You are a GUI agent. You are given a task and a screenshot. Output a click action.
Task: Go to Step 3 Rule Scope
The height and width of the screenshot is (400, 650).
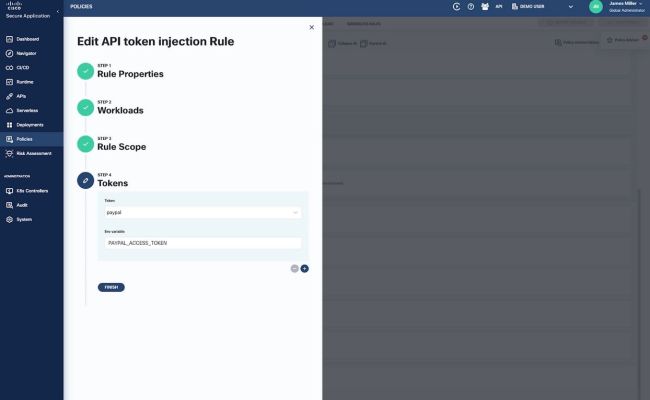(121, 147)
